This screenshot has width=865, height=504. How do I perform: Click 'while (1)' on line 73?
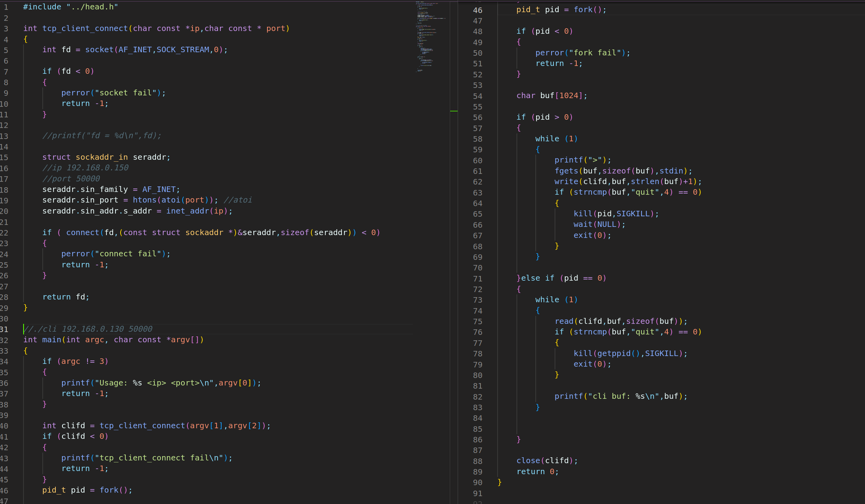[x=557, y=299]
